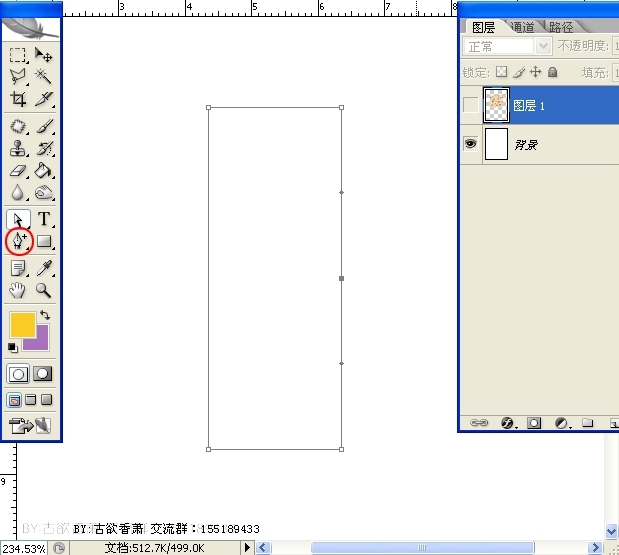This screenshot has width=619, height=555.
Task: Swap foreground and background colors
Action: (x=45, y=315)
